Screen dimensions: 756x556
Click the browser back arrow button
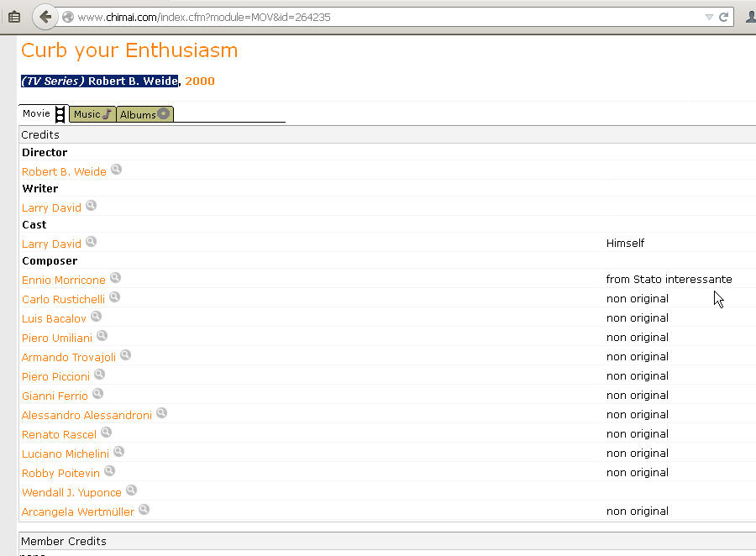click(x=45, y=18)
